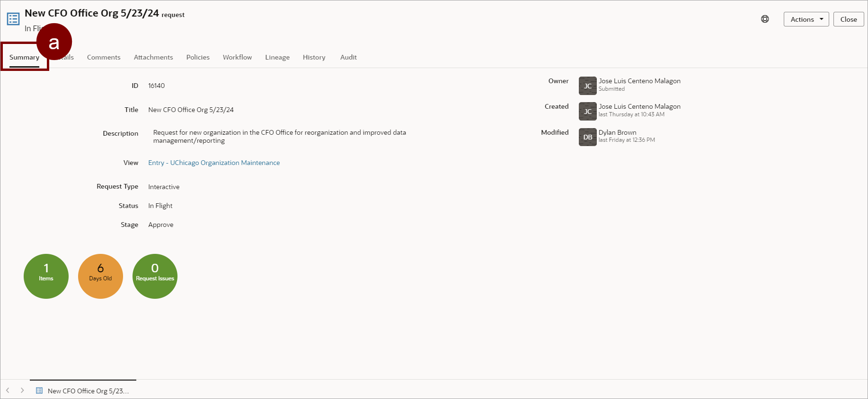Viewport: 868px width, 399px height.
Task: Switch to the Summary tab
Action: click(24, 57)
